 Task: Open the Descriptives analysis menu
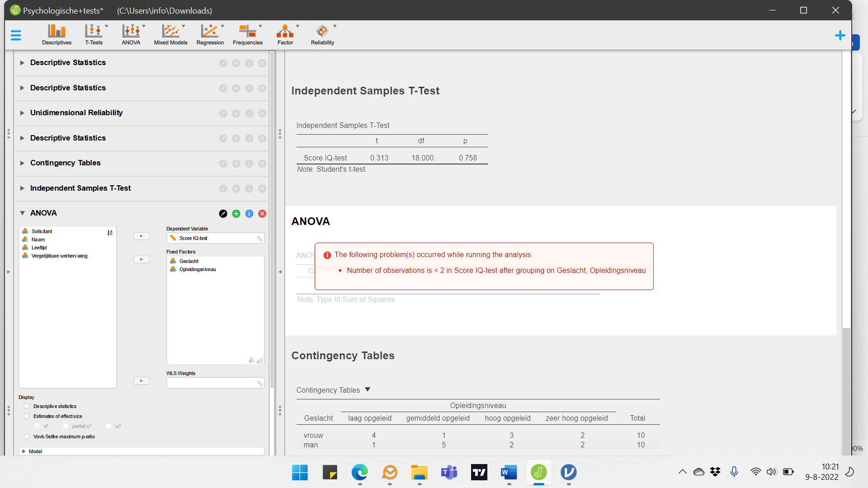click(x=57, y=34)
